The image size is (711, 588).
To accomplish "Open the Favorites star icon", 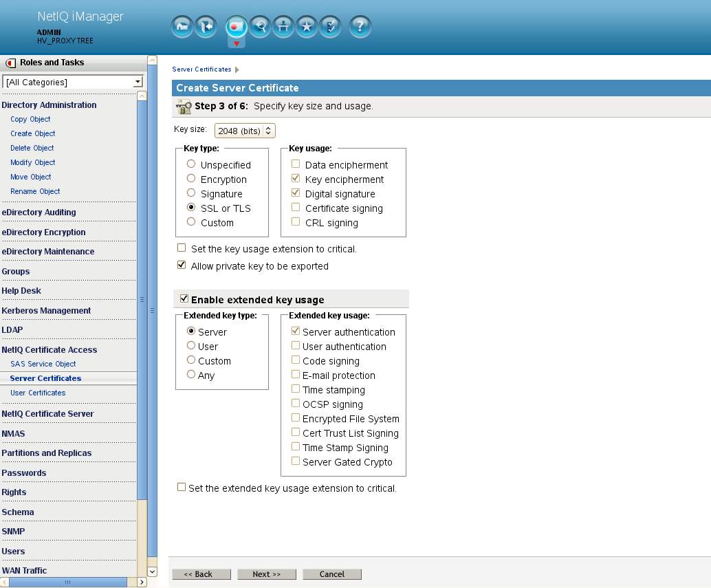I will (307, 27).
